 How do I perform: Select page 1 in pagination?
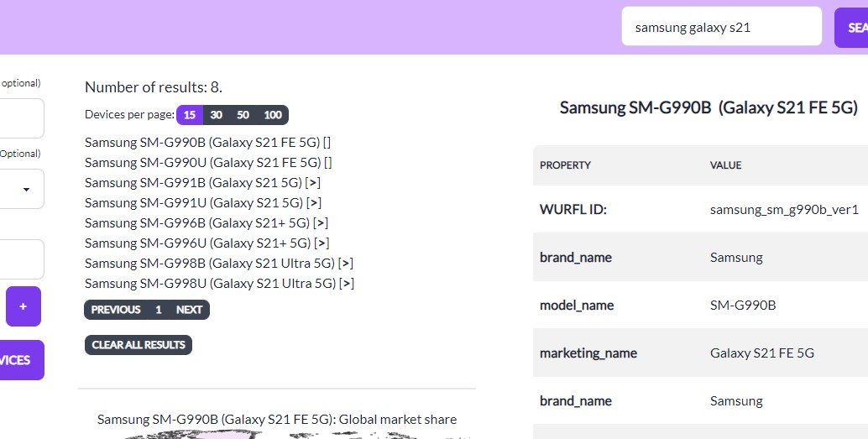pos(159,310)
